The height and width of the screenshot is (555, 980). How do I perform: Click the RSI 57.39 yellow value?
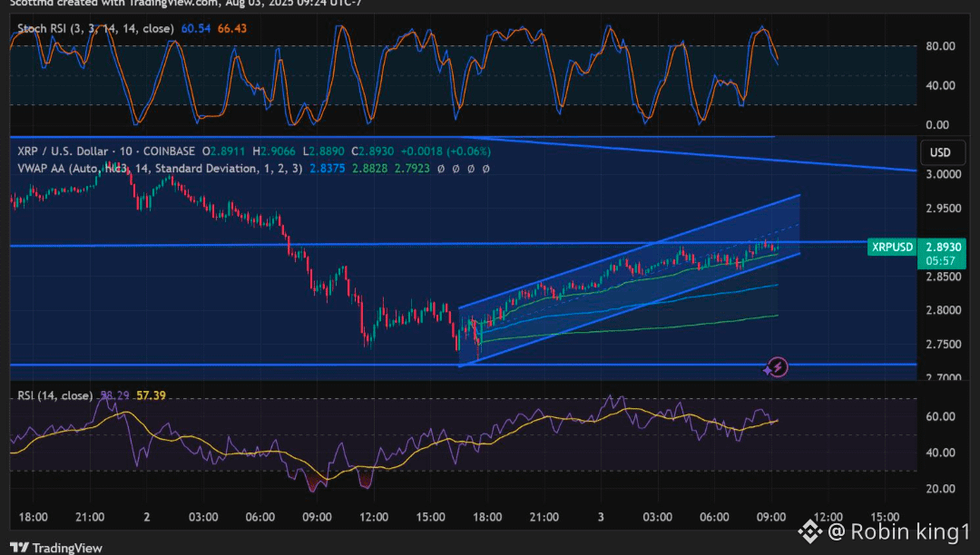pos(151,395)
